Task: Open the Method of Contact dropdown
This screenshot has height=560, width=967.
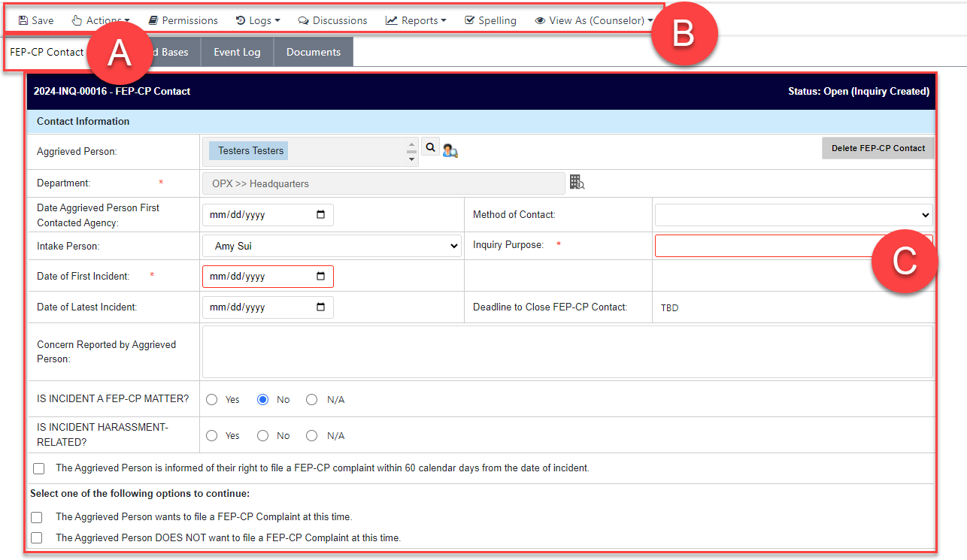Action: [x=794, y=215]
